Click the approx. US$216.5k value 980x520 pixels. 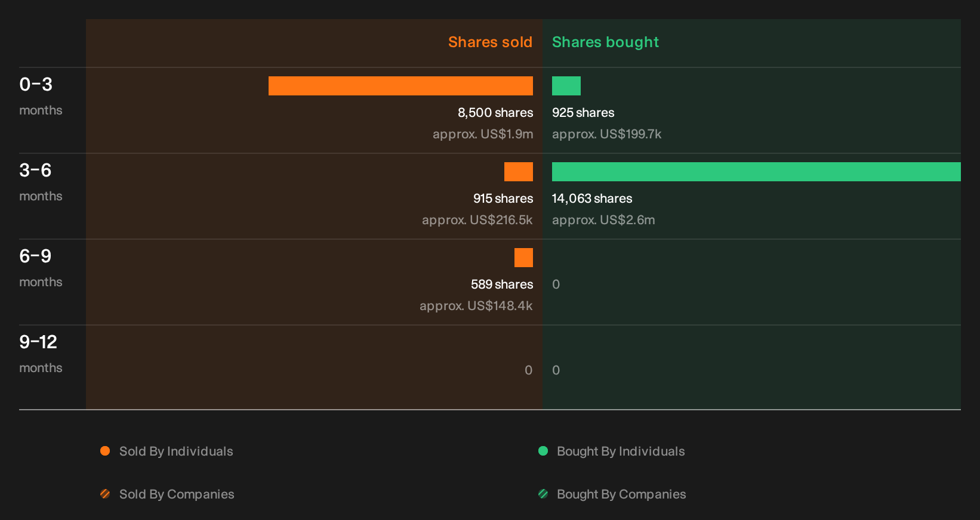[x=477, y=220]
